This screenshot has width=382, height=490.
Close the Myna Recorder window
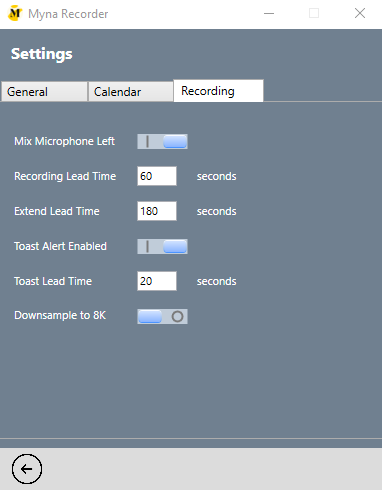pyautogui.click(x=360, y=13)
